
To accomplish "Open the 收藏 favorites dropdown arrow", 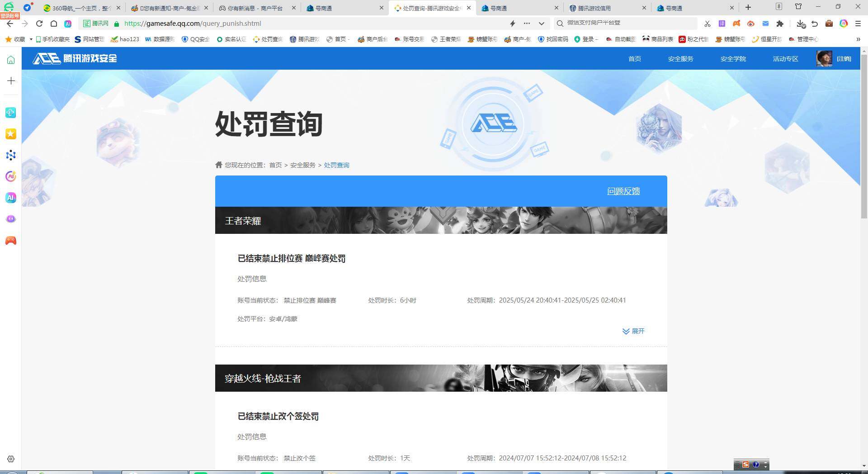I will 30,39.
